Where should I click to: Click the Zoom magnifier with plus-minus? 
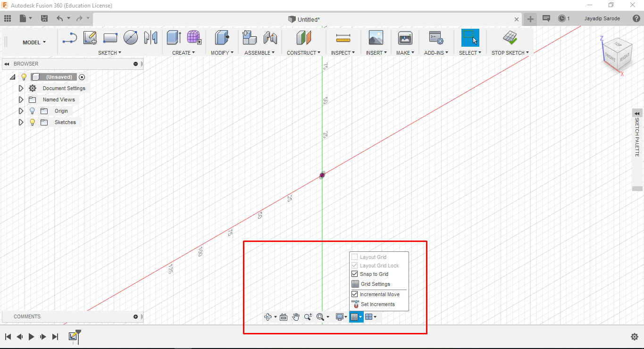[308, 317]
